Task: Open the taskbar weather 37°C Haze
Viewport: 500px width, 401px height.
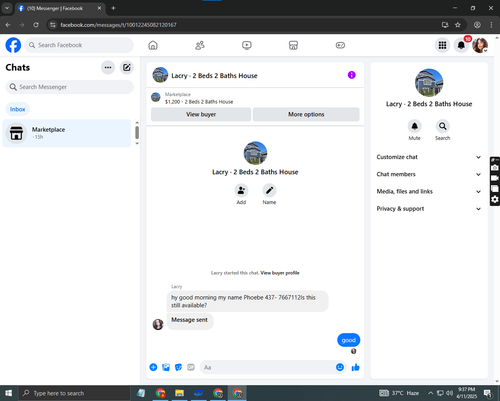Action: (399, 393)
